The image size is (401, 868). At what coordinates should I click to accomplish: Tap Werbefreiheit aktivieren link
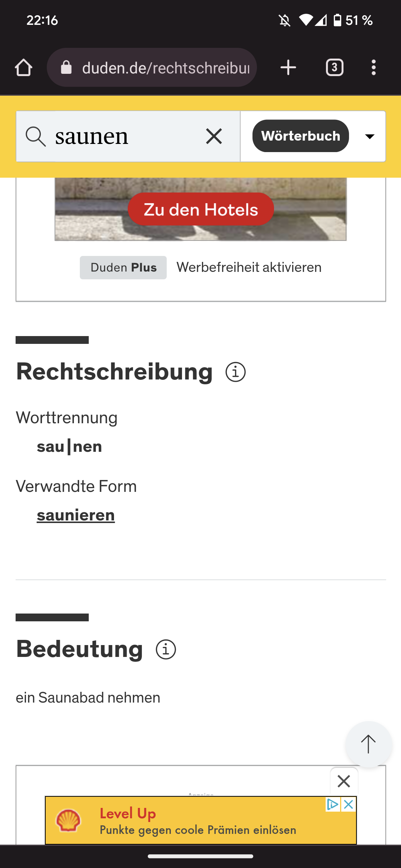click(x=249, y=267)
